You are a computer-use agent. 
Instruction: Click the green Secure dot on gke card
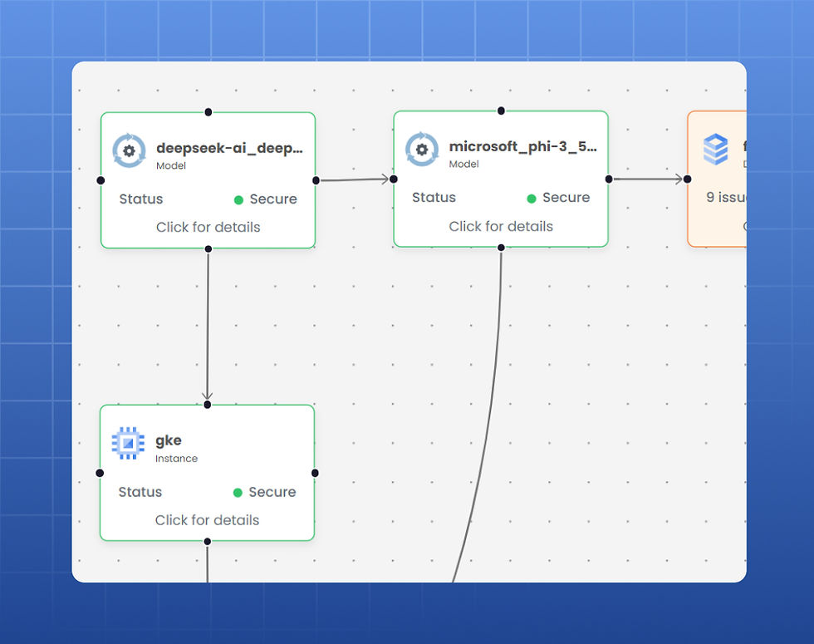tap(238, 493)
